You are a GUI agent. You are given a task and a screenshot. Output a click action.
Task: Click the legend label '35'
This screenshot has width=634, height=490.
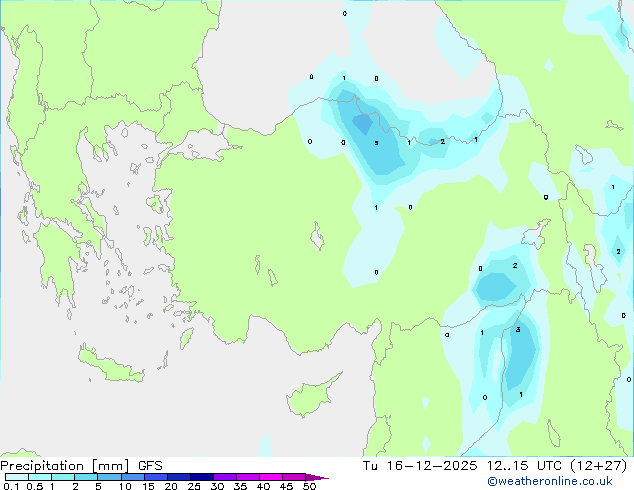pyautogui.click(x=240, y=486)
